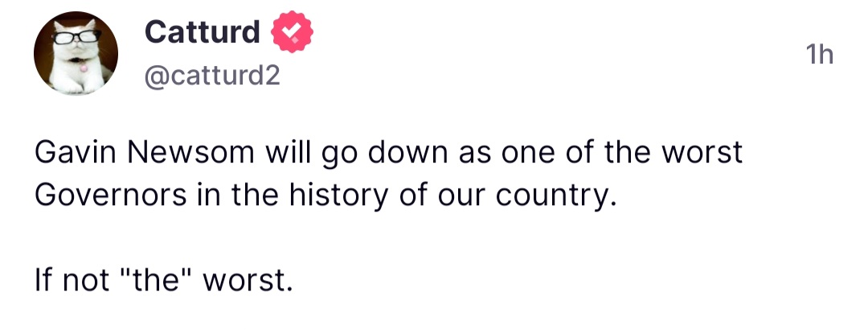This screenshot has height=330, width=868.
Task: Click the cat's glasses in avatar
Action: tap(76, 37)
